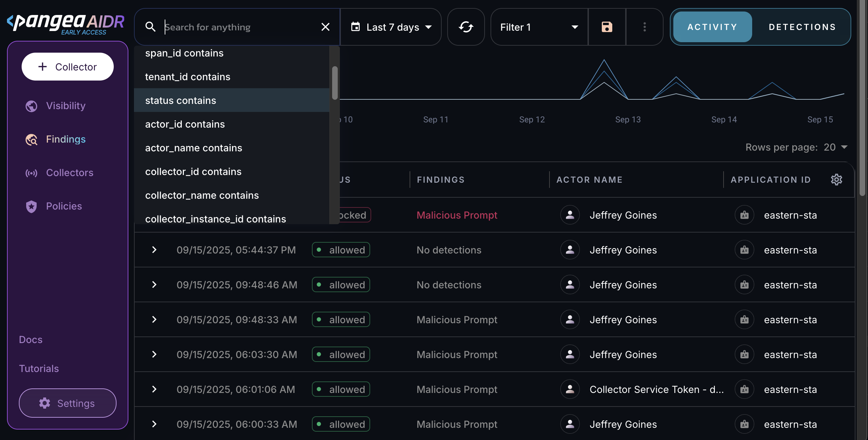Click the refresh results icon
This screenshot has width=868, height=440.
[466, 27]
